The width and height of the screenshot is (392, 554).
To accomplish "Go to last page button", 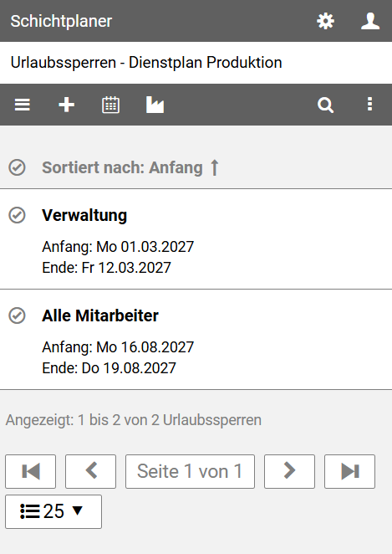I will click(x=349, y=471).
